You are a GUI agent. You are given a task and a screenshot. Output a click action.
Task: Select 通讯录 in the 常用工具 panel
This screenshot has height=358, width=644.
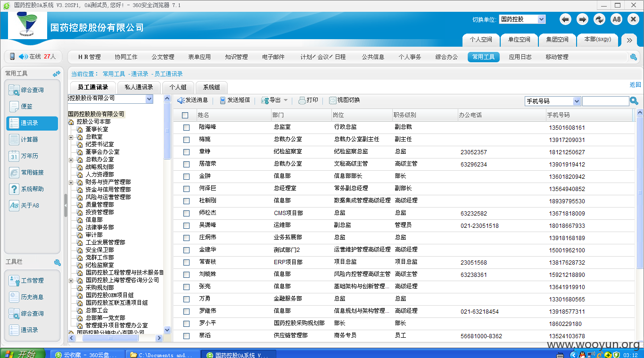click(x=32, y=123)
